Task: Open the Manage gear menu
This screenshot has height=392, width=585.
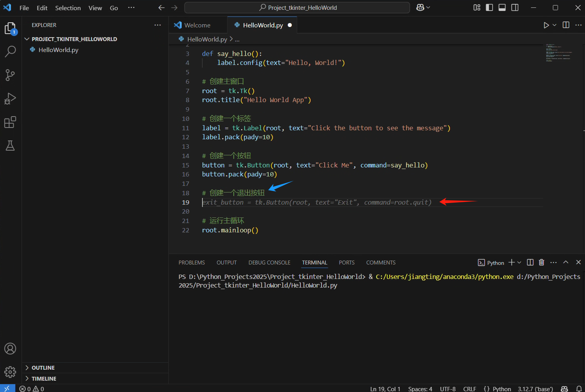Action: (10, 372)
